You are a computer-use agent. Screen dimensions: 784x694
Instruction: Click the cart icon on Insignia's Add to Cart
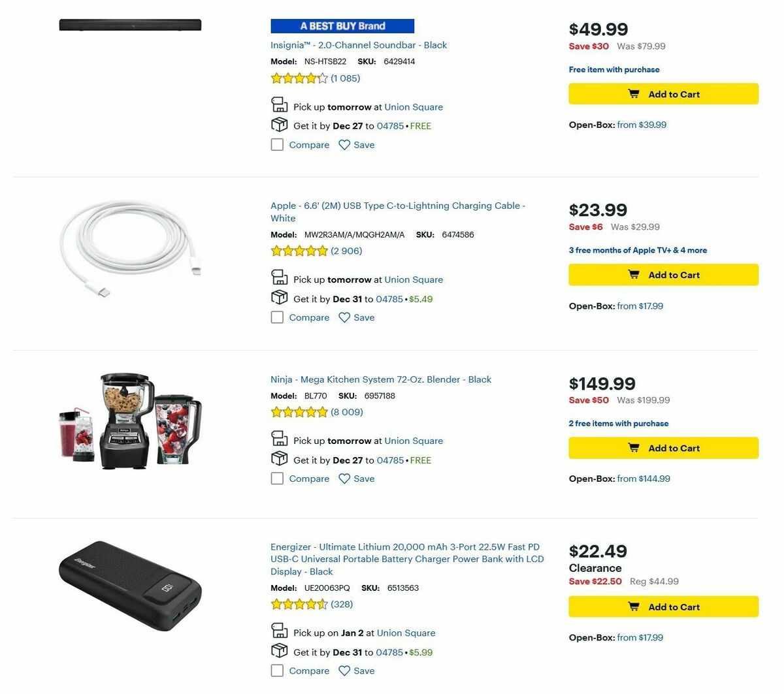pyautogui.click(x=633, y=93)
